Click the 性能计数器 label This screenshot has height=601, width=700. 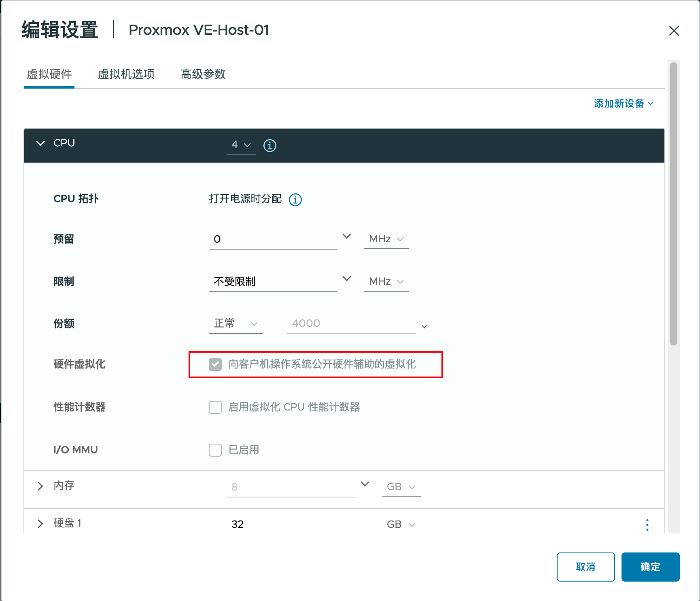click(x=79, y=407)
